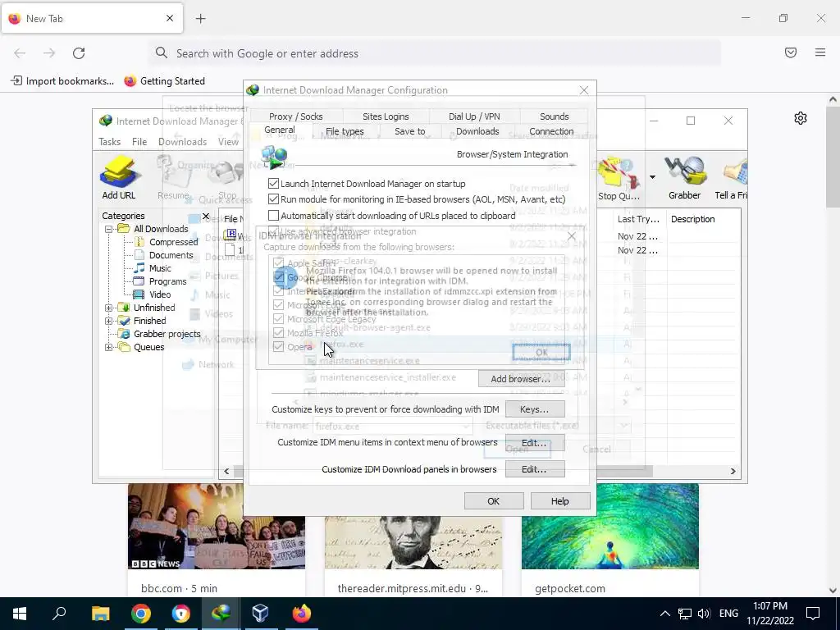840x630 pixels.
Task: Open the new tab personalize gear icon
Action: click(801, 118)
